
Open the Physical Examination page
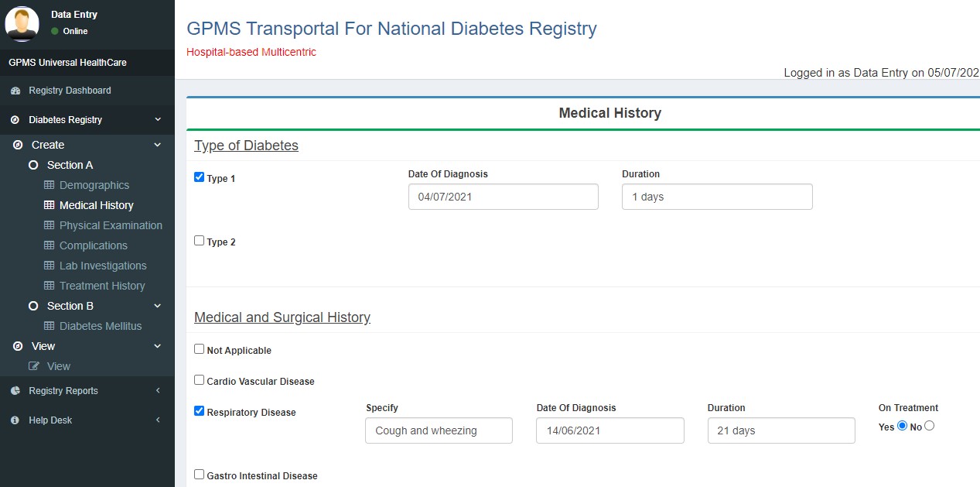click(111, 225)
